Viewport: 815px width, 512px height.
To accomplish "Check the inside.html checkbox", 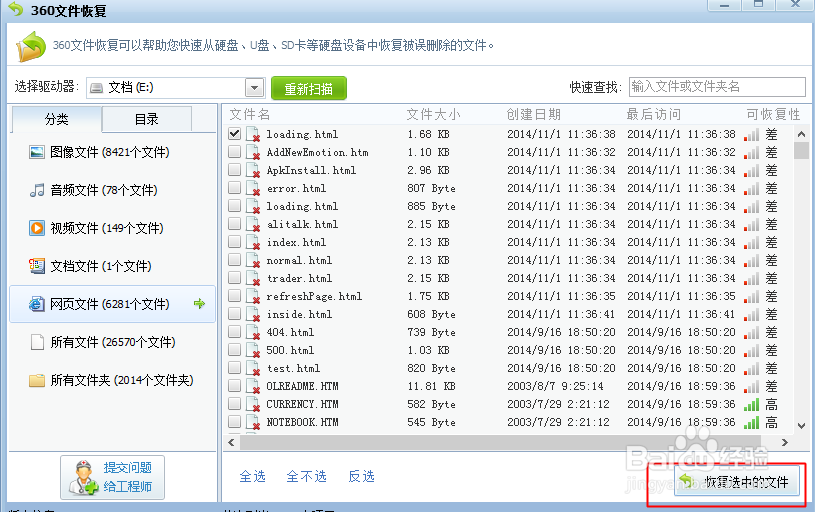I will pos(234,313).
